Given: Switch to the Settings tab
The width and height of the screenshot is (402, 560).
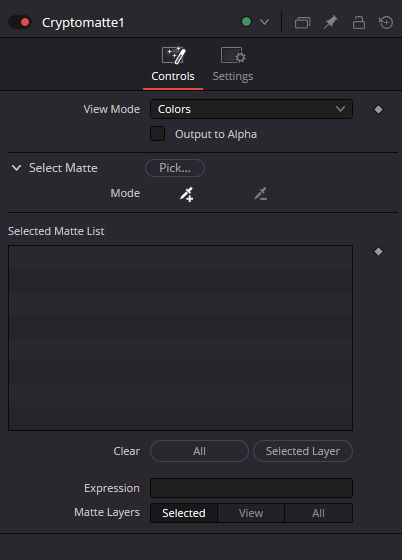Looking at the screenshot, I should click(233, 64).
